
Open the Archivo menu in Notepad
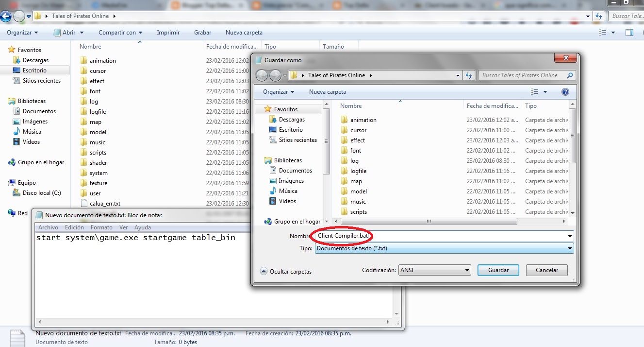pyautogui.click(x=48, y=227)
